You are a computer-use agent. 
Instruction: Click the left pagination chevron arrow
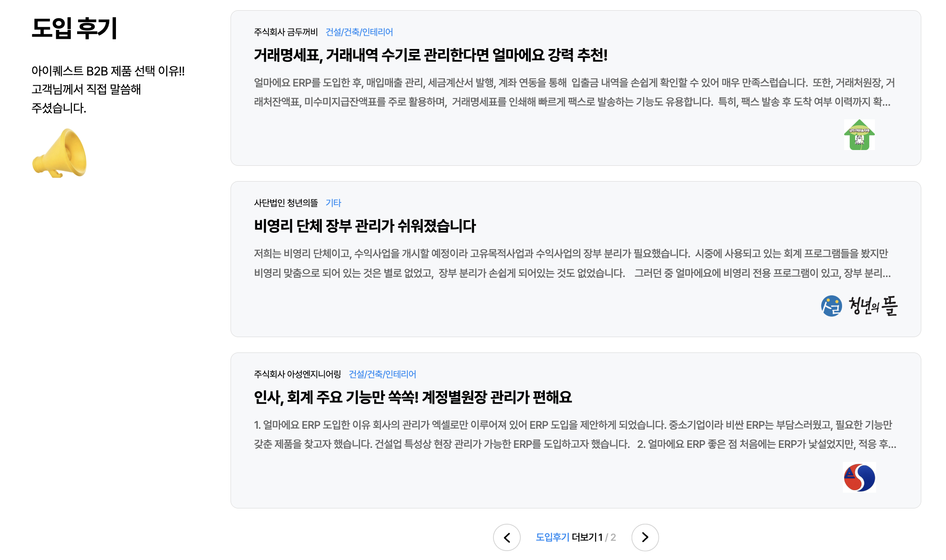(x=507, y=538)
